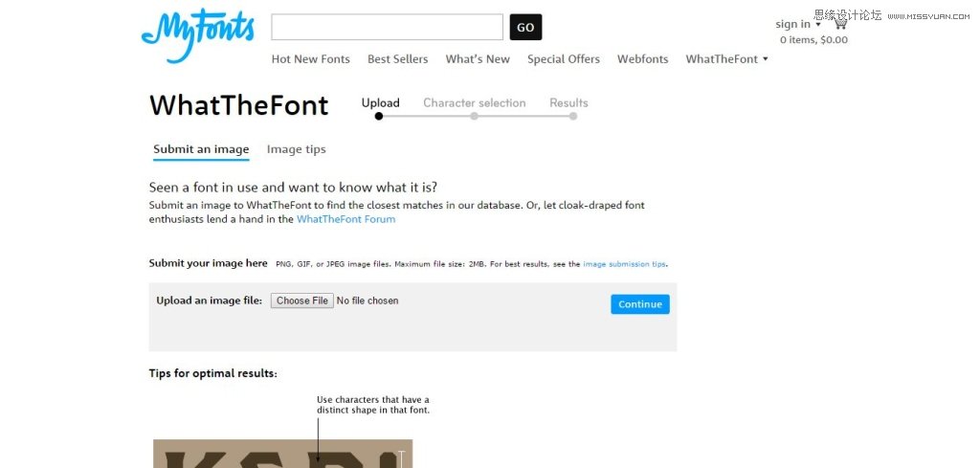Click the blue Continue button
This screenshot has width=980, height=468.
640,304
